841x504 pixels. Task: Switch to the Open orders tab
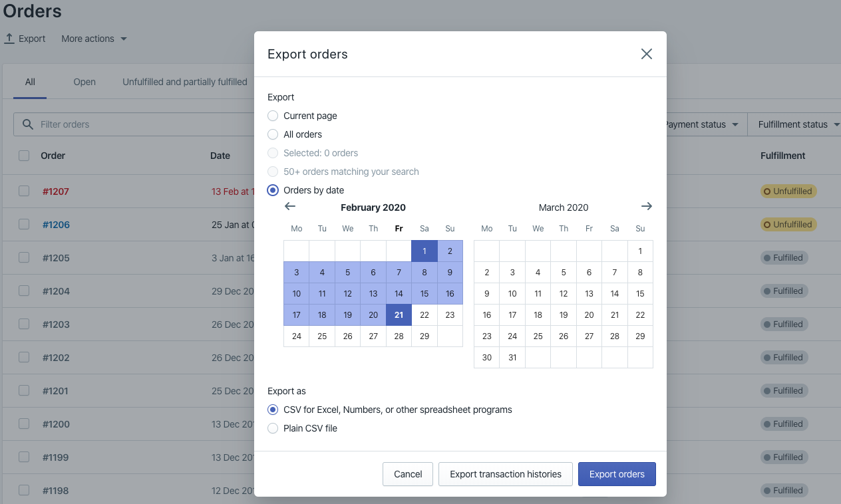[x=84, y=82]
